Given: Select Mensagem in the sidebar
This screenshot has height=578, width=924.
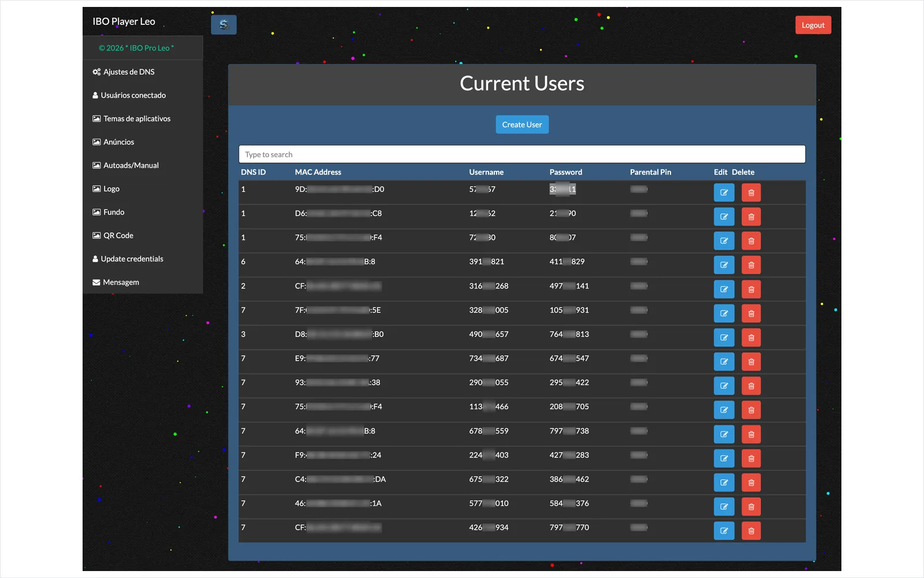Looking at the screenshot, I should coord(143,282).
